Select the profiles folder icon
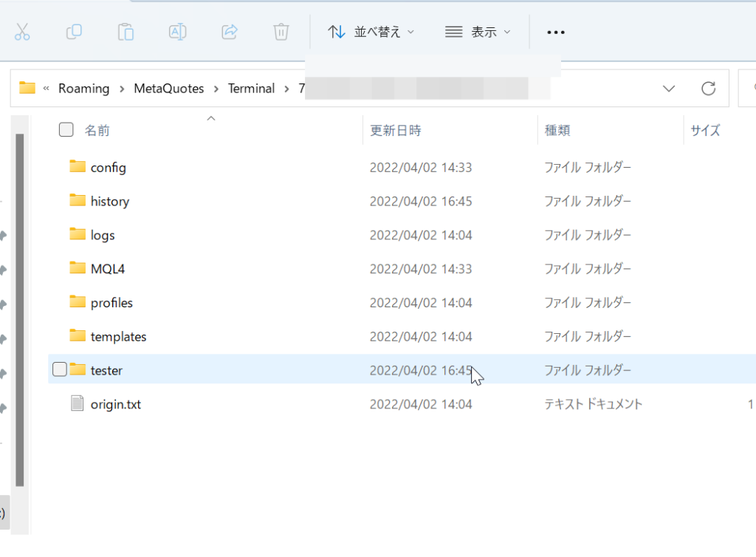Viewport: 756px width, 557px height. 77,301
